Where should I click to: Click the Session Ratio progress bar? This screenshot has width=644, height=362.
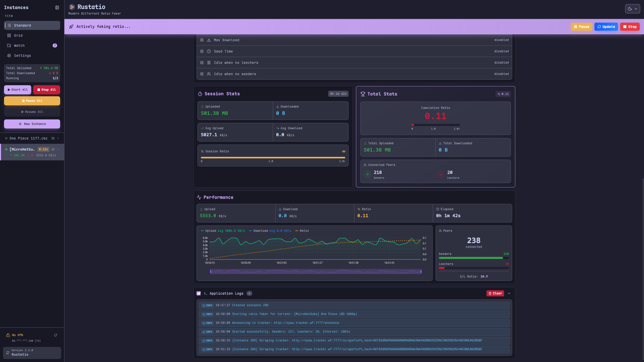point(273,158)
